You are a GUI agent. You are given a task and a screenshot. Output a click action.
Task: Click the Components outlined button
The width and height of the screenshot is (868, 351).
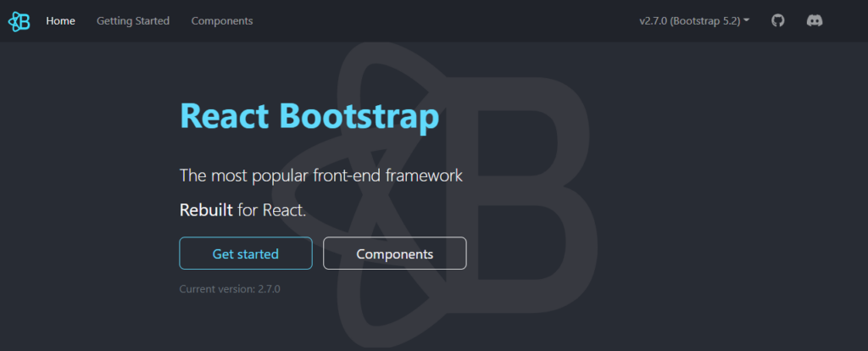[x=395, y=253]
